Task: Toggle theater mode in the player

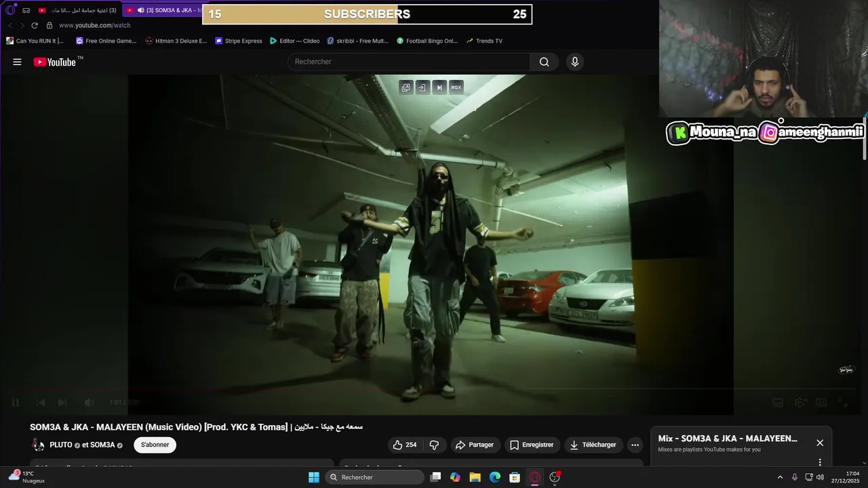Action: (821, 403)
